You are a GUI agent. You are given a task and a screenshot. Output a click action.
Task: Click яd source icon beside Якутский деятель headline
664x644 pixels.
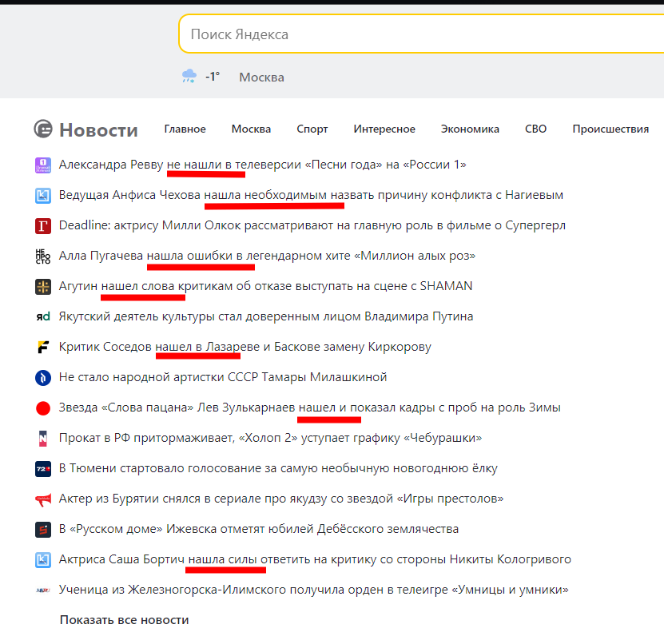[43, 316]
